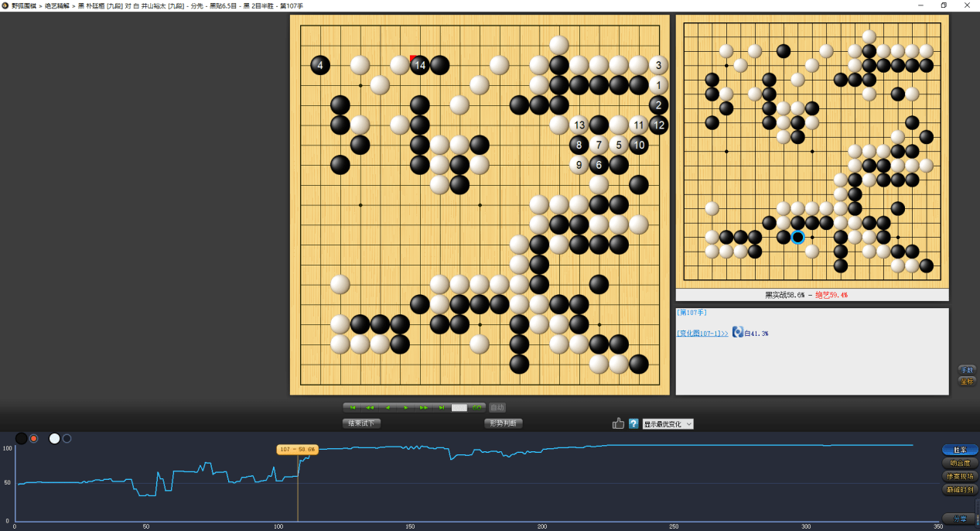980x531 pixels.
Task: Click the move number input box
Action: click(459, 407)
